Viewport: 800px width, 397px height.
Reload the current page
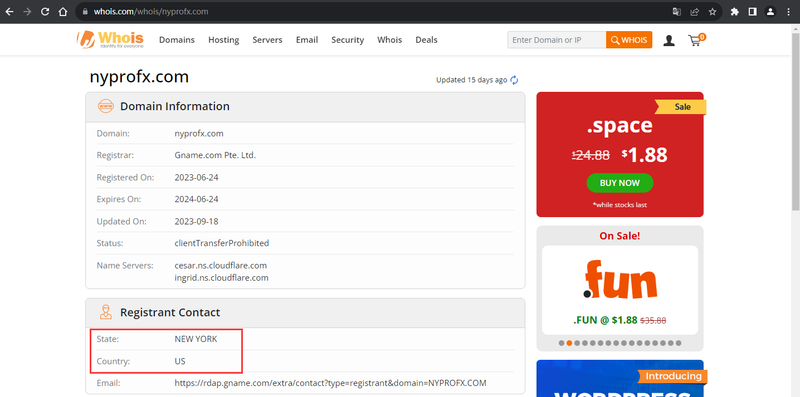coord(45,11)
